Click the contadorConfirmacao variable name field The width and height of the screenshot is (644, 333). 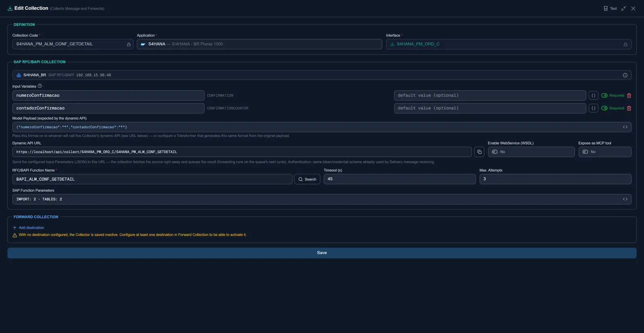pos(108,108)
